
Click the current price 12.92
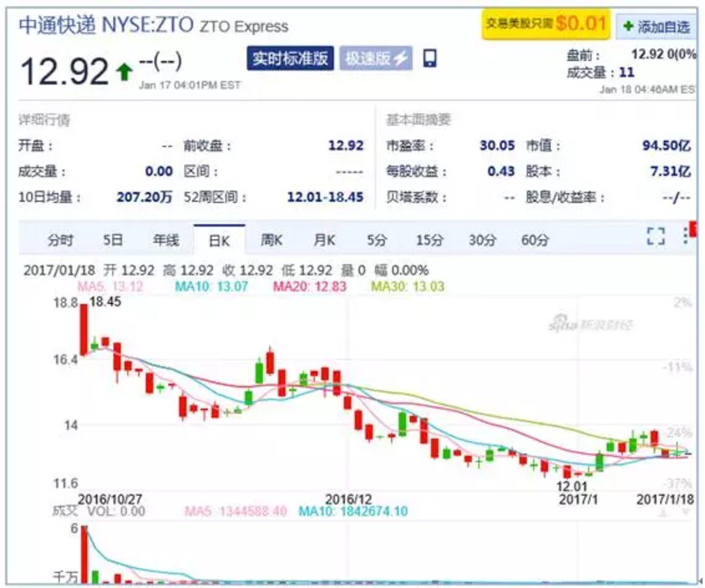pyautogui.click(x=64, y=71)
